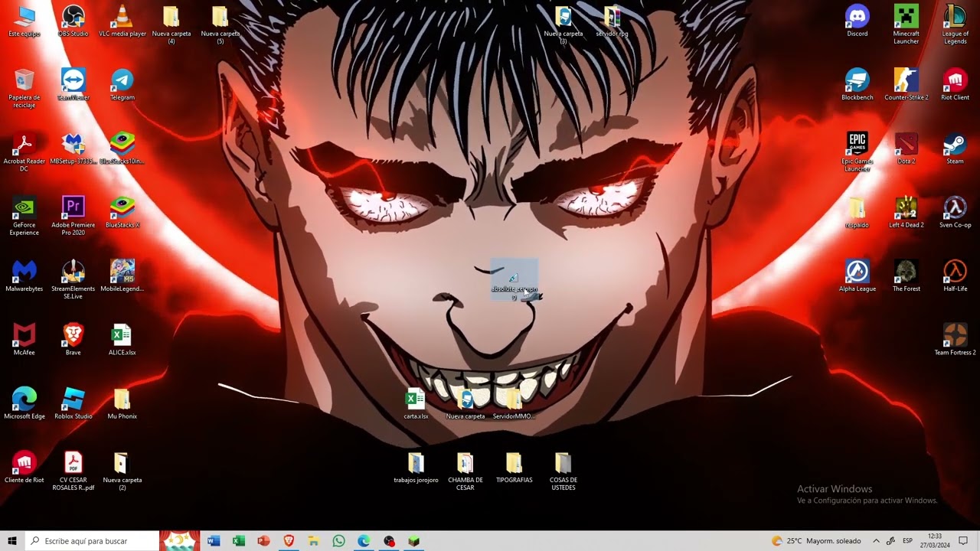This screenshot has height=551, width=980.
Task: Select The Forest game shortcut
Action: pos(906,276)
